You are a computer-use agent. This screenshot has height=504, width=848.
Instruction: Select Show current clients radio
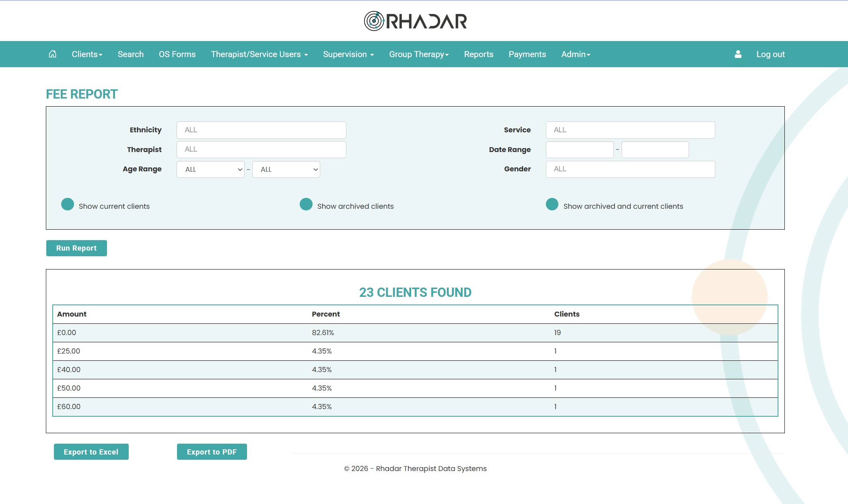click(68, 204)
